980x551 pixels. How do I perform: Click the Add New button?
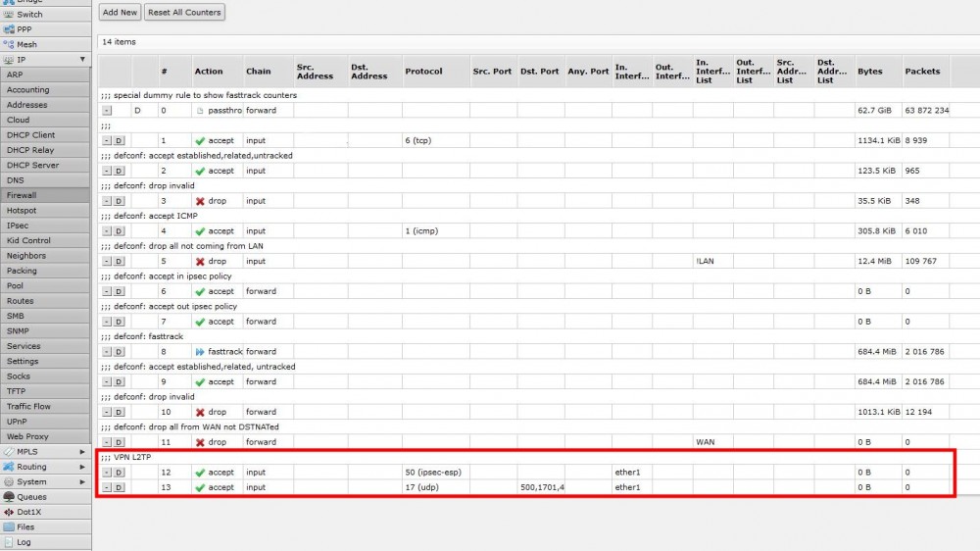click(x=120, y=13)
